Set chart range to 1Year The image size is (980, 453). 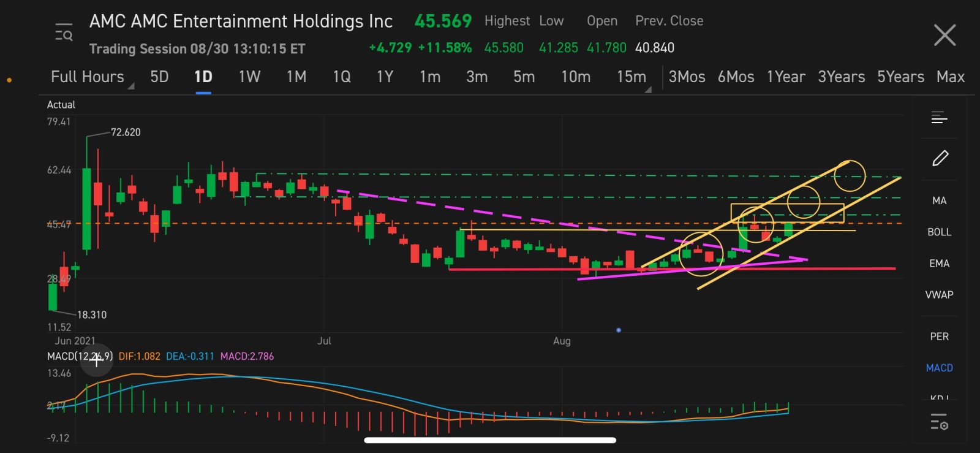[x=786, y=77]
